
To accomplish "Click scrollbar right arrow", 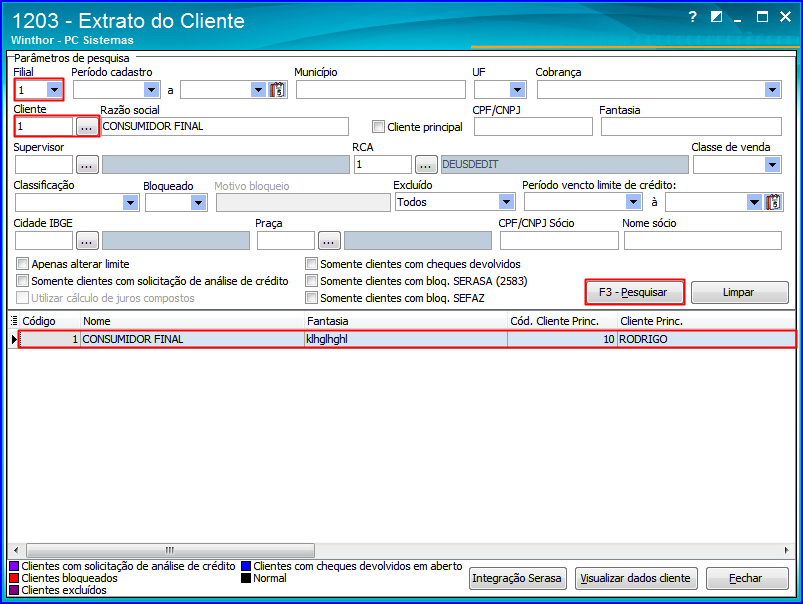I will (787, 550).
